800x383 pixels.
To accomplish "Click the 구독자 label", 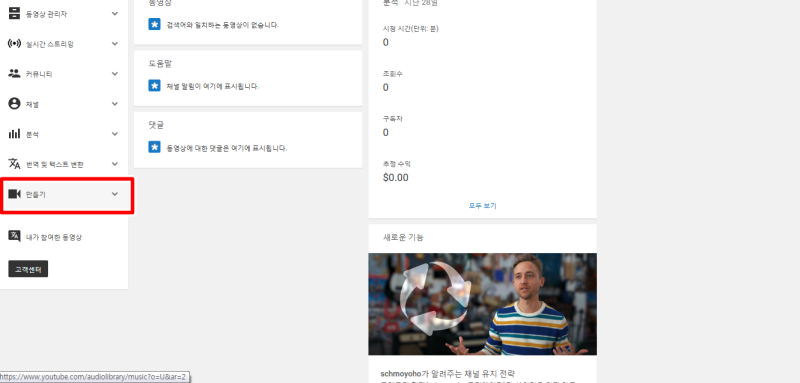I will pos(393,119).
